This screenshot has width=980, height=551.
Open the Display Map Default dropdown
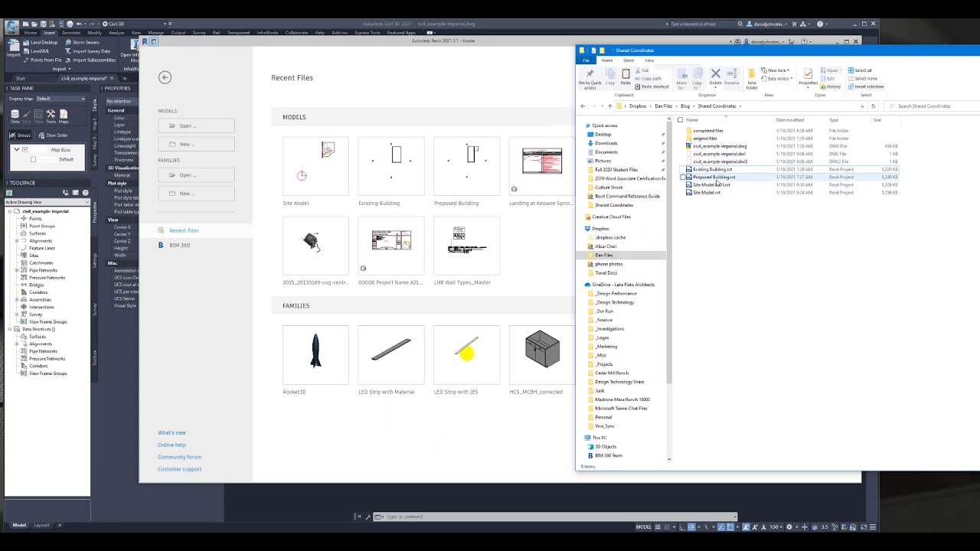point(60,99)
